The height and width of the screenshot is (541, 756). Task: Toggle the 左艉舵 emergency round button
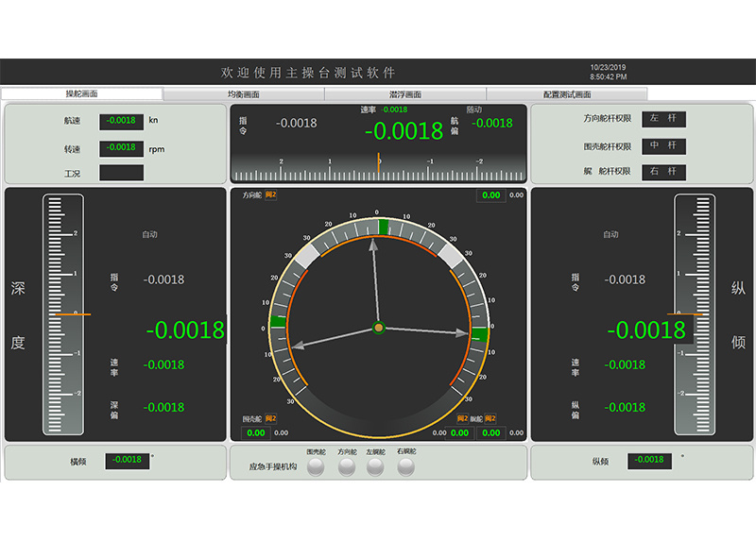click(376, 466)
